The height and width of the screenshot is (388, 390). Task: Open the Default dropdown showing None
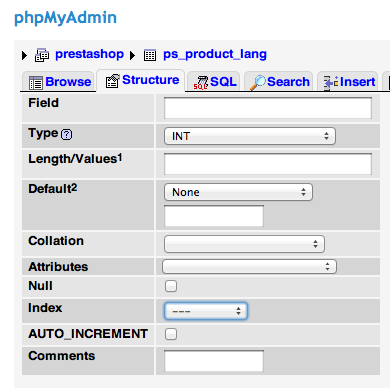(x=238, y=192)
